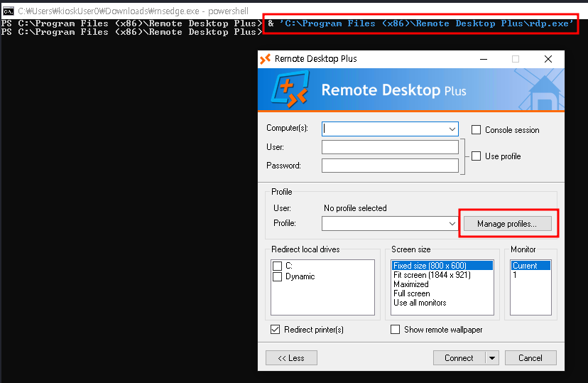This screenshot has width=588, height=383.
Task: Minimize the Remote Desktop Plus window
Action: [x=484, y=59]
